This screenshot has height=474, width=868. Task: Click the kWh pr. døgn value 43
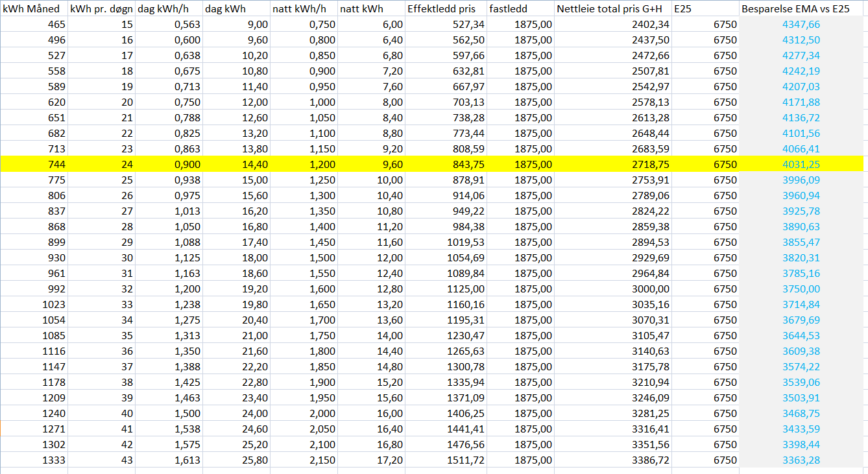102,460
